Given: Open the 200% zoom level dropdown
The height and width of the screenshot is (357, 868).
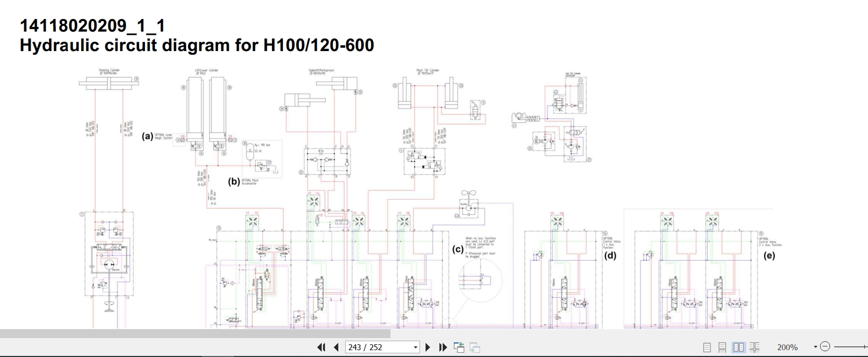Looking at the screenshot, I should tap(815, 347).
